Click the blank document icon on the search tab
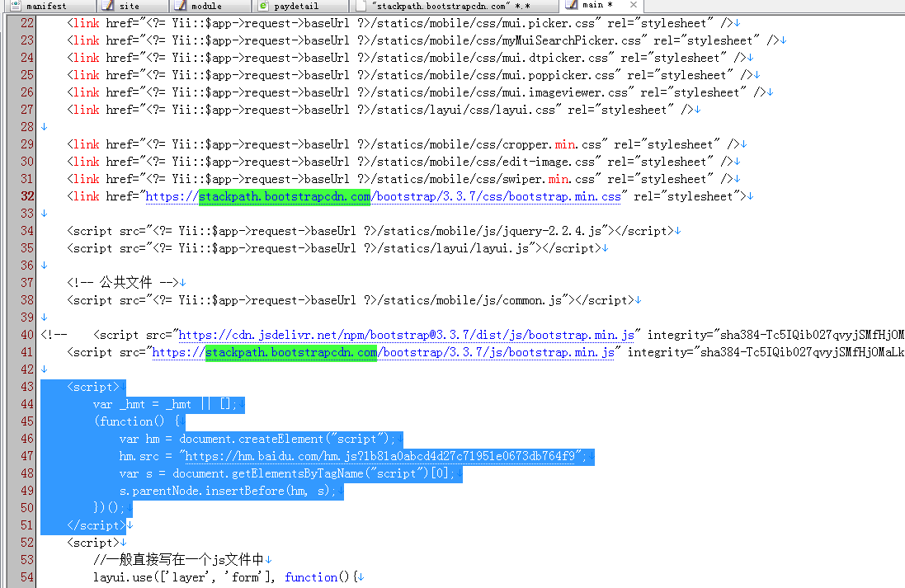The height and width of the screenshot is (588, 905). tap(361, 6)
